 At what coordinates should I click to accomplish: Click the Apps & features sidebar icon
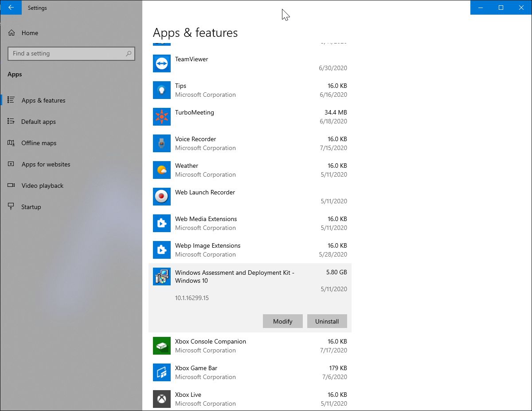(x=12, y=100)
